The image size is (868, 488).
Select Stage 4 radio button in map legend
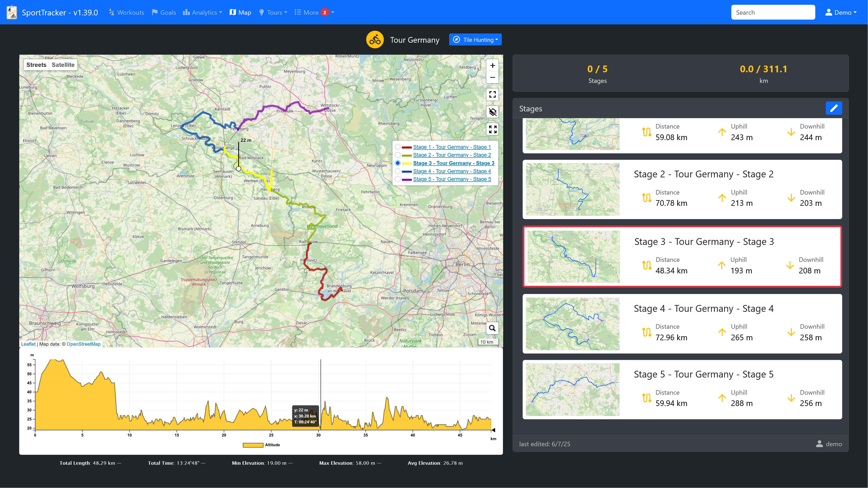pyautogui.click(x=398, y=171)
